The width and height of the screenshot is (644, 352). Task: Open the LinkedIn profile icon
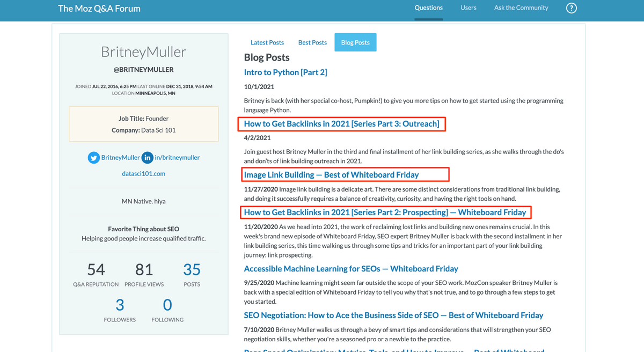point(147,158)
